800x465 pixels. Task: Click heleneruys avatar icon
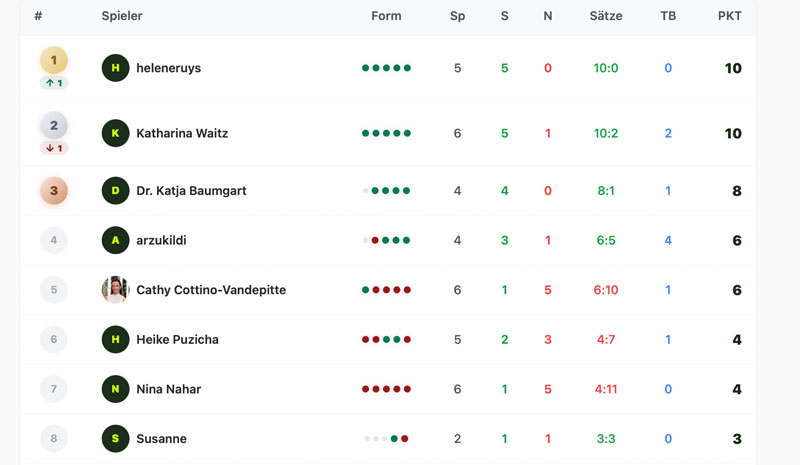pyautogui.click(x=115, y=68)
